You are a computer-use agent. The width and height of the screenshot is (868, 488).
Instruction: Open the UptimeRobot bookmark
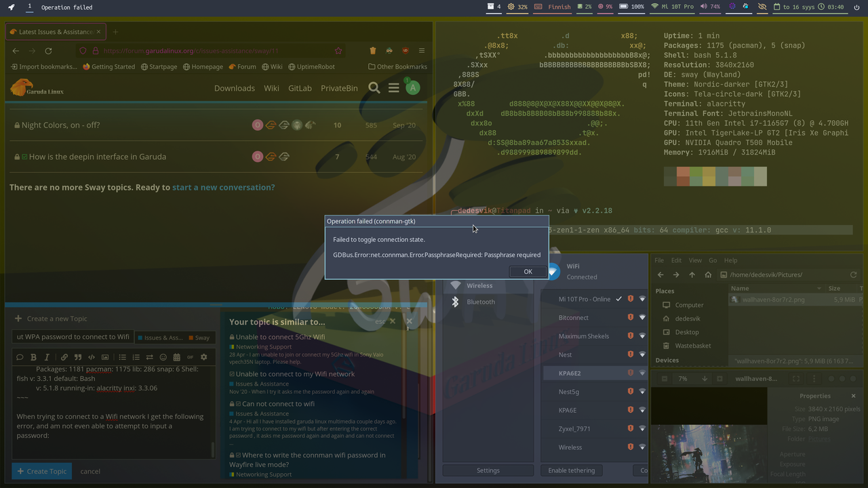coord(311,67)
